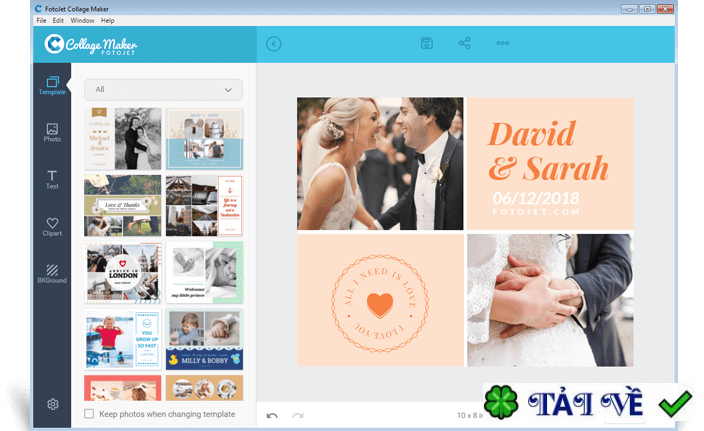Viewport: 704px width, 431px height.
Task: Open the BKGround panel
Action: [52, 274]
